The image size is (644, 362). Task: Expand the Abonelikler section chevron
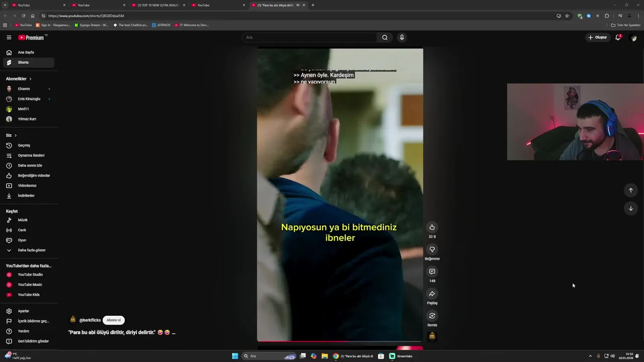tap(30, 79)
